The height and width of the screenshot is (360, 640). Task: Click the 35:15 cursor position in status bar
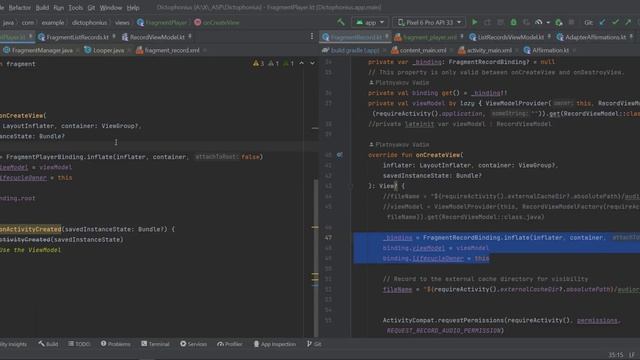pyautogui.click(x=616, y=355)
